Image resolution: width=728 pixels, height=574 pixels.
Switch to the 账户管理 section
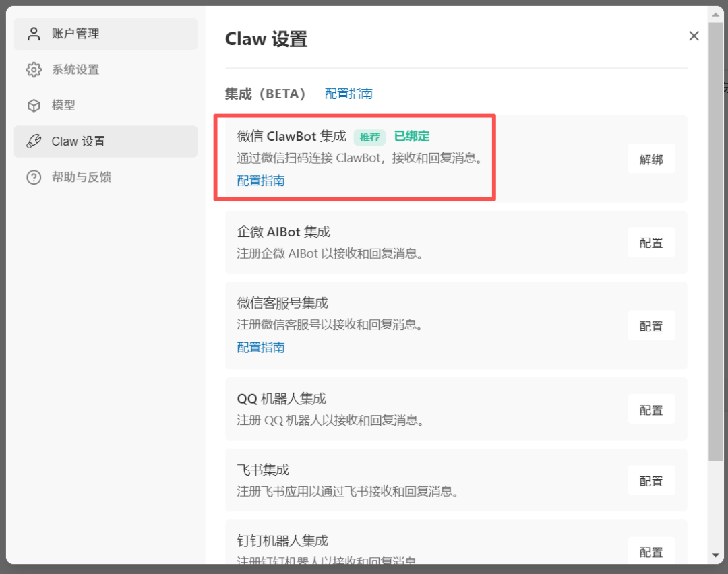pos(74,33)
